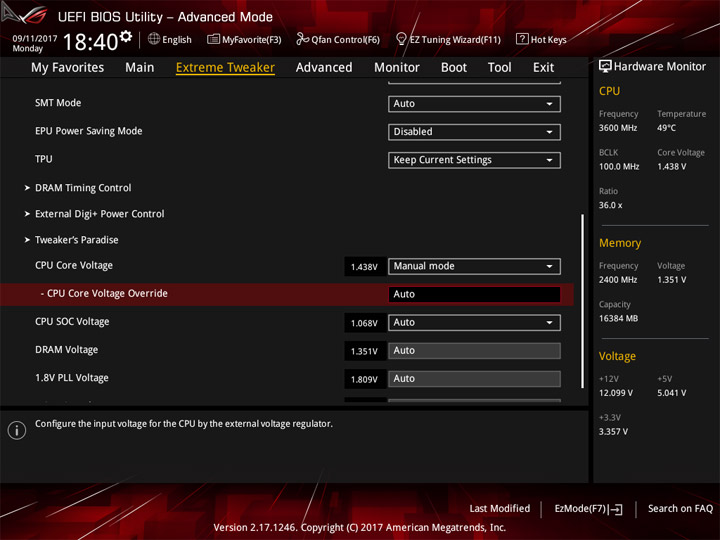Click CPU Core Voltage Override input field
Viewport: 720px width, 540px height.
click(x=474, y=294)
